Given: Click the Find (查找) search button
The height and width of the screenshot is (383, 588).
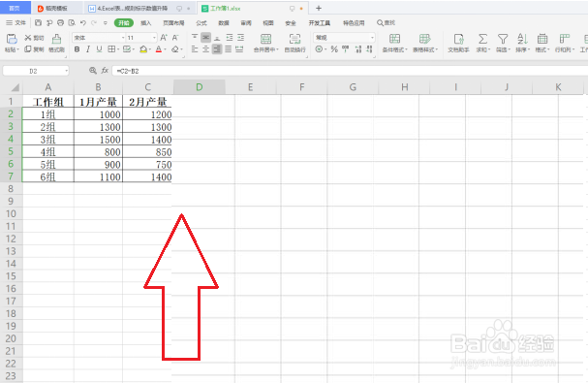Looking at the screenshot, I should 386,23.
